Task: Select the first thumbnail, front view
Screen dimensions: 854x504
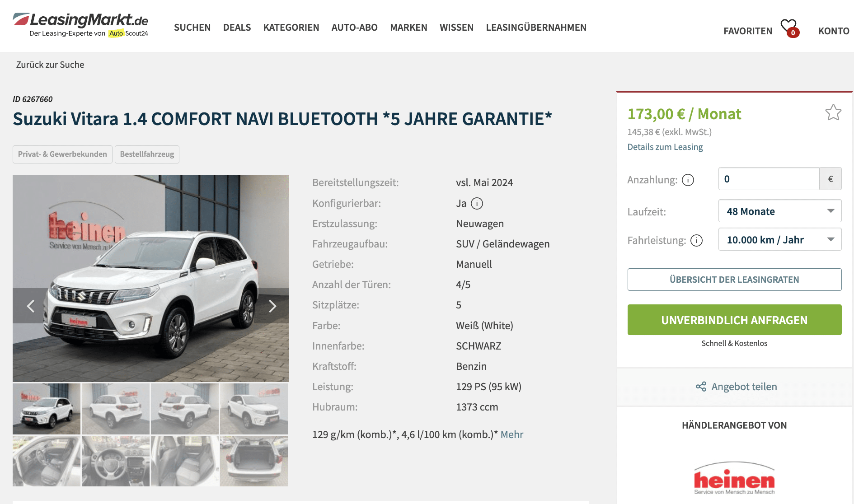Action: [x=47, y=409]
